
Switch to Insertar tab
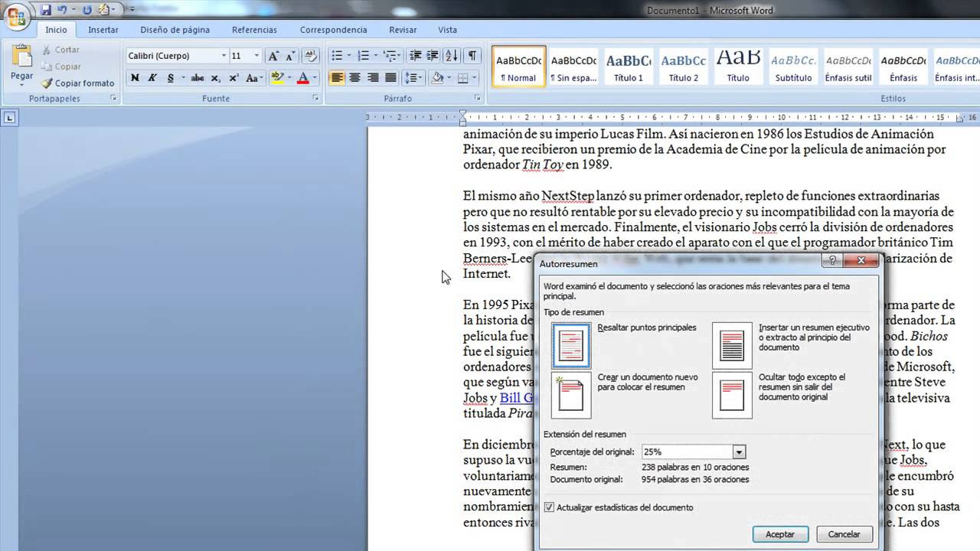tap(103, 30)
